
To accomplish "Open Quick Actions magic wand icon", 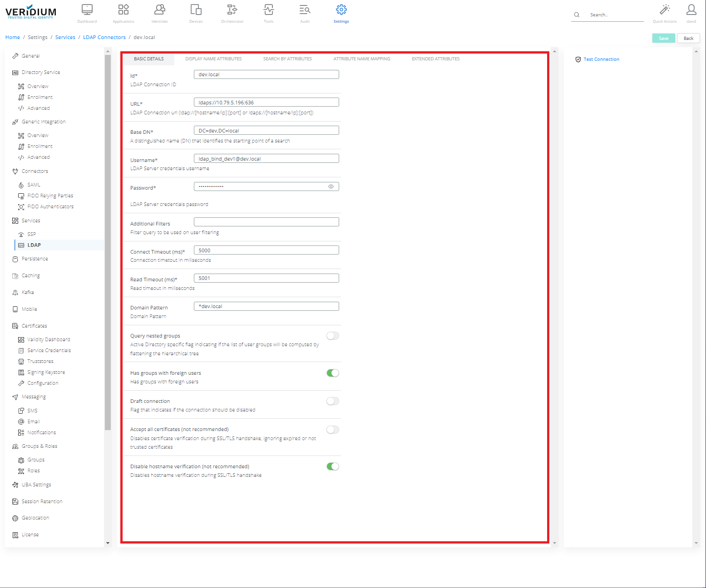I will pos(665,10).
